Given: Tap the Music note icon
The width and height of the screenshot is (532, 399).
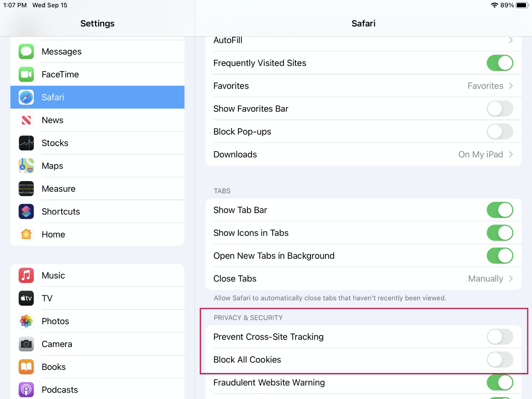Looking at the screenshot, I should point(26,276).
